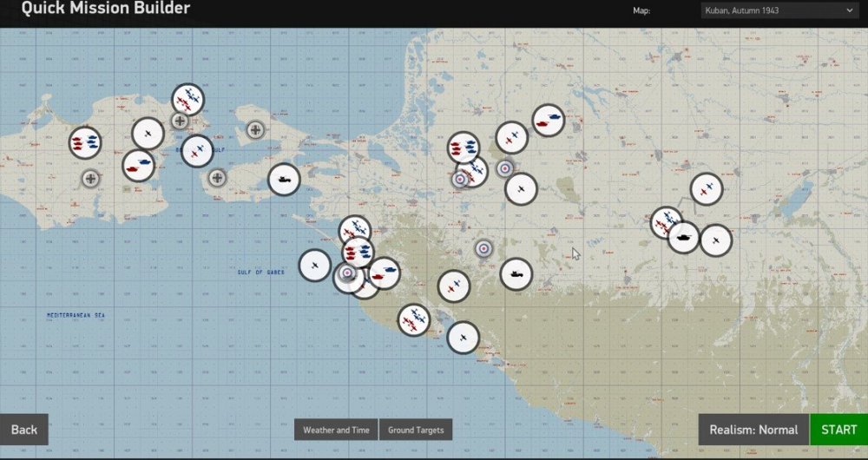This screenshot has width=868, height=460.
Task: Select airfield cross on the small northern island
Action: point(255,130)
